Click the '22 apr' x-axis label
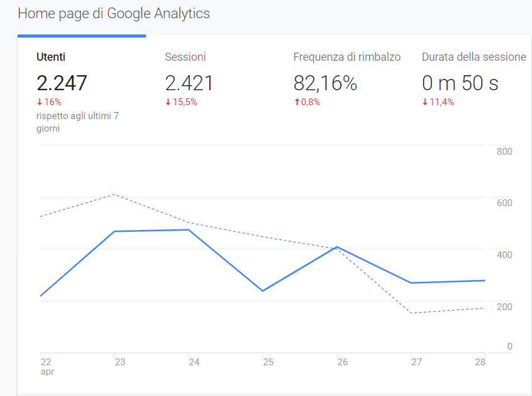 [x=47, y=367]
